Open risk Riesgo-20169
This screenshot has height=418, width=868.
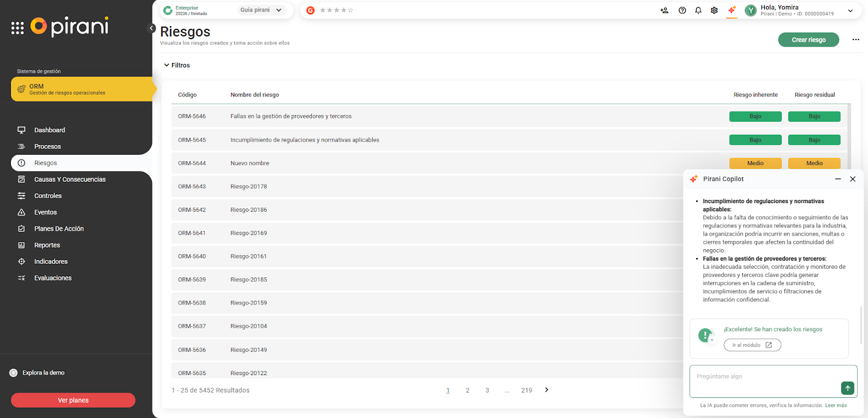point(248,233)
